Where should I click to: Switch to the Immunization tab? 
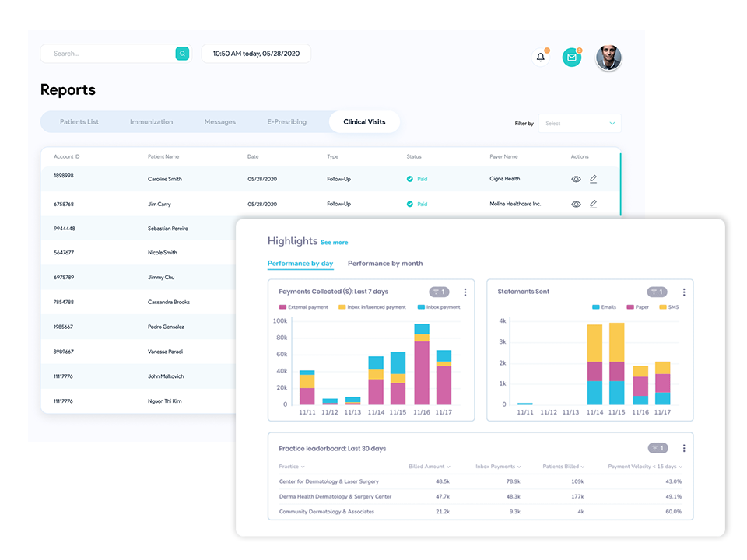[151, 122]
